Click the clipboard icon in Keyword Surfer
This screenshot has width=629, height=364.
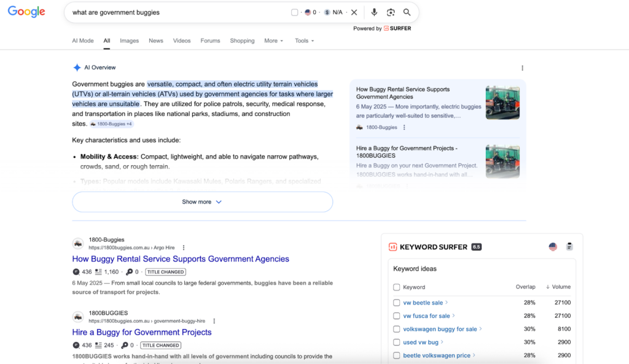(x=569, y=247)
